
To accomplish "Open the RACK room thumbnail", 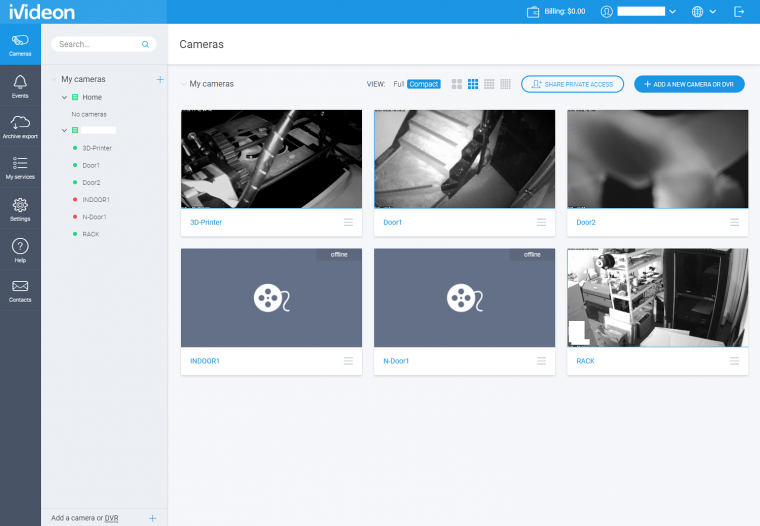I will [658, 298].
